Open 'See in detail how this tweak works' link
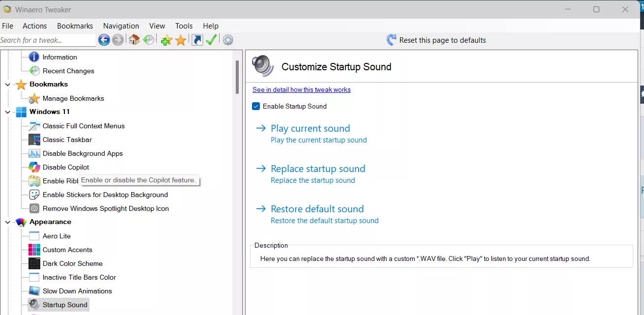This screenshot has height=315, width=644. coord(302,89)
